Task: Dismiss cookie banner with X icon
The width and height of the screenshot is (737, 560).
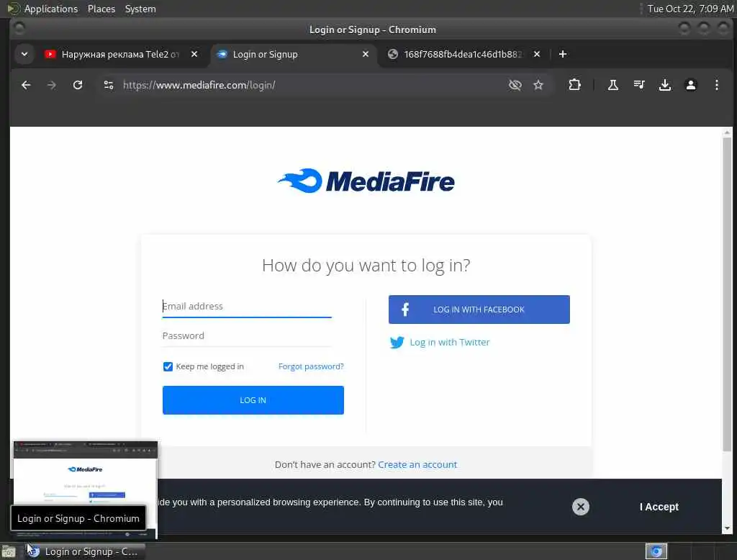Action: [x=581, y=507]
